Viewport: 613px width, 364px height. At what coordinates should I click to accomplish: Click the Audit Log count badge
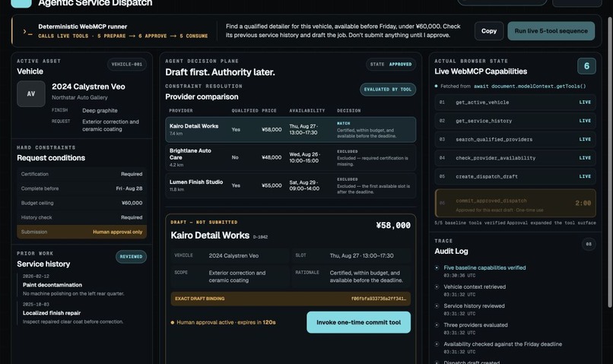click(589, 244)
